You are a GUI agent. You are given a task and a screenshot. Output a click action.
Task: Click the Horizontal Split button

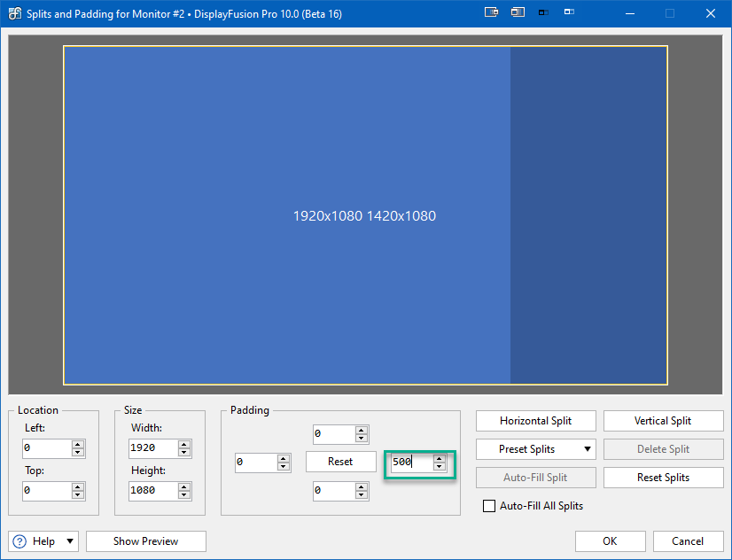[536, 421]
